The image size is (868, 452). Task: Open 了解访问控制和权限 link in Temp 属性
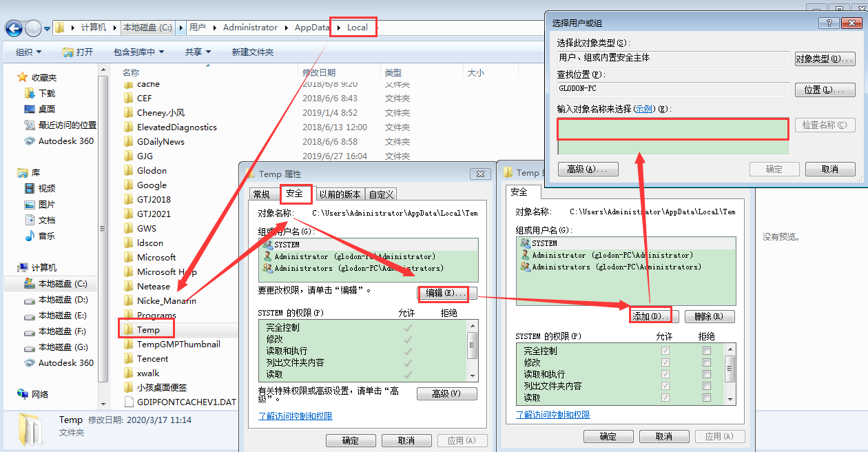tap(296, 416)
